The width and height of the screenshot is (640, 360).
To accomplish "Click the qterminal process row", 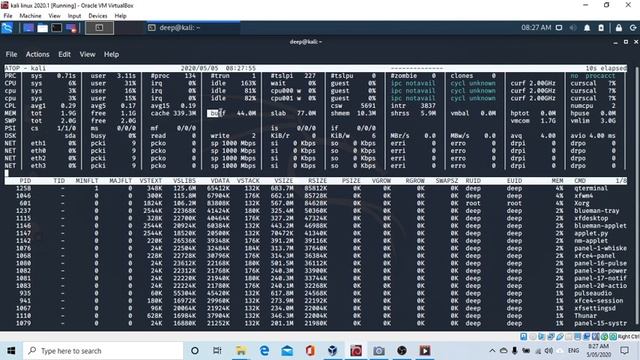I will (x=316, y=189).
